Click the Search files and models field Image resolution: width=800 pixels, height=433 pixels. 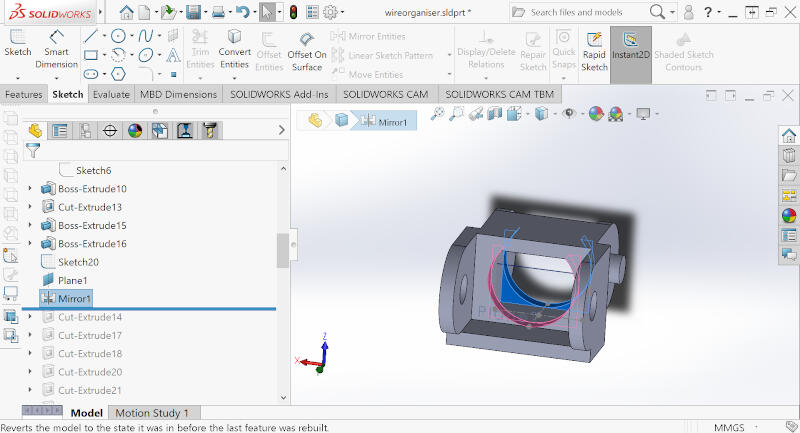click(577, 12)
